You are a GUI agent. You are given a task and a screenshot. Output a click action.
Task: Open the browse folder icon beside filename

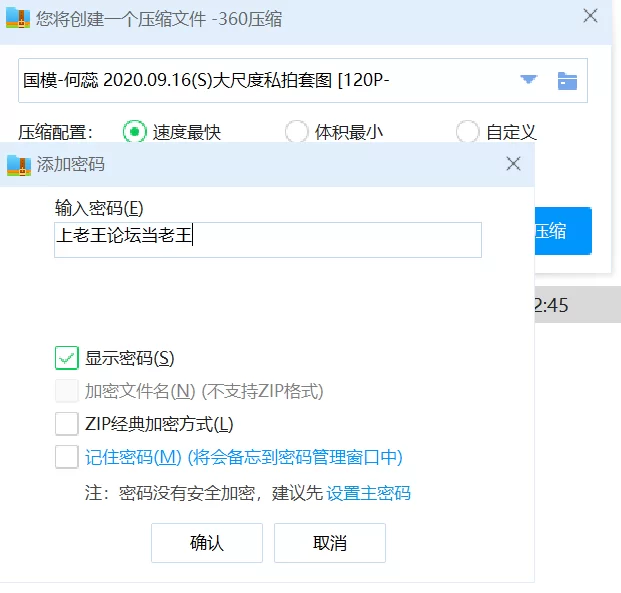[567, 81]
